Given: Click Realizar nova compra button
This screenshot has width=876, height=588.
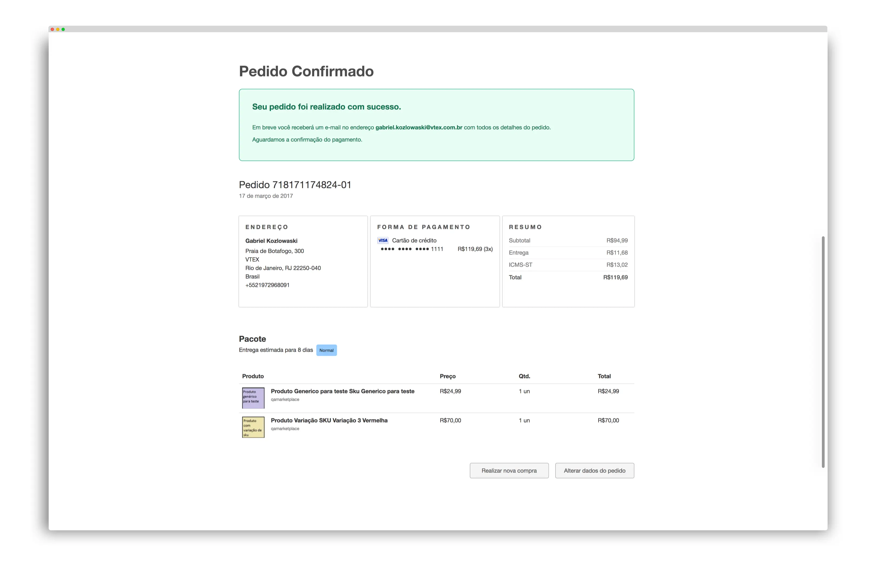Looking at the screenshot, I should coord(509,470).
